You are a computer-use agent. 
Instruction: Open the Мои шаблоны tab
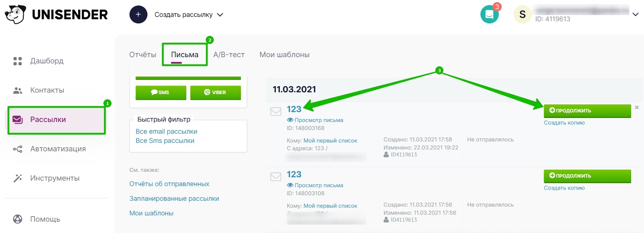point(285,55)
